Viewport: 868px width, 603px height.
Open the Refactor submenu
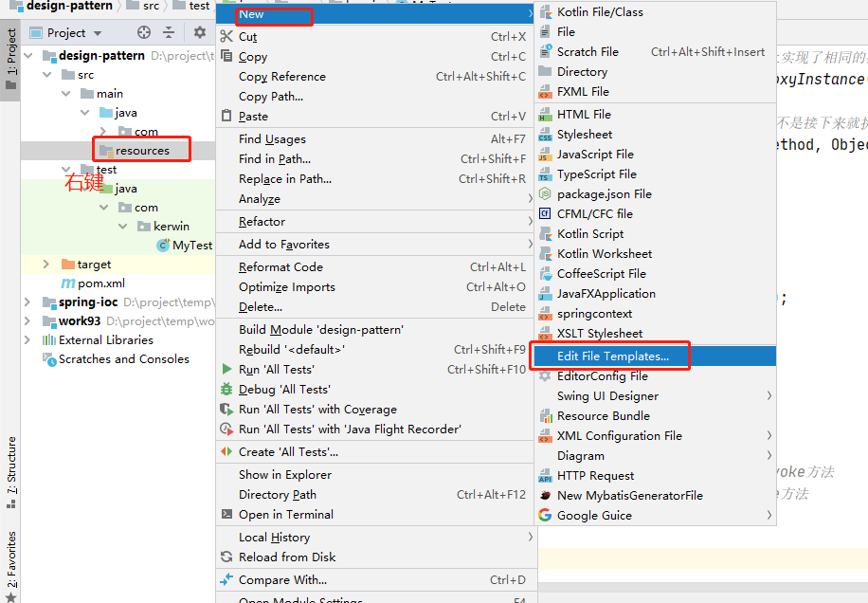click(376, 222)
